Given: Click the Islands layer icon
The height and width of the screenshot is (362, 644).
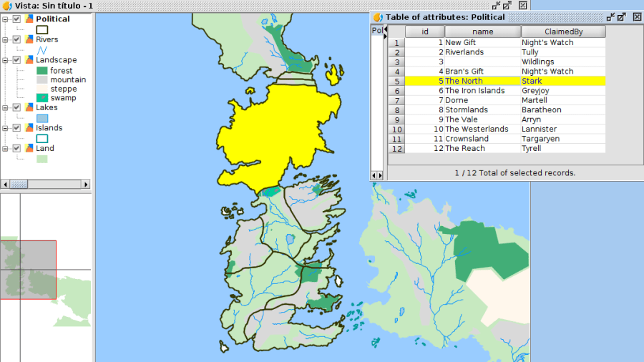Looking at the screenshot, I should (x=29, y=128).
